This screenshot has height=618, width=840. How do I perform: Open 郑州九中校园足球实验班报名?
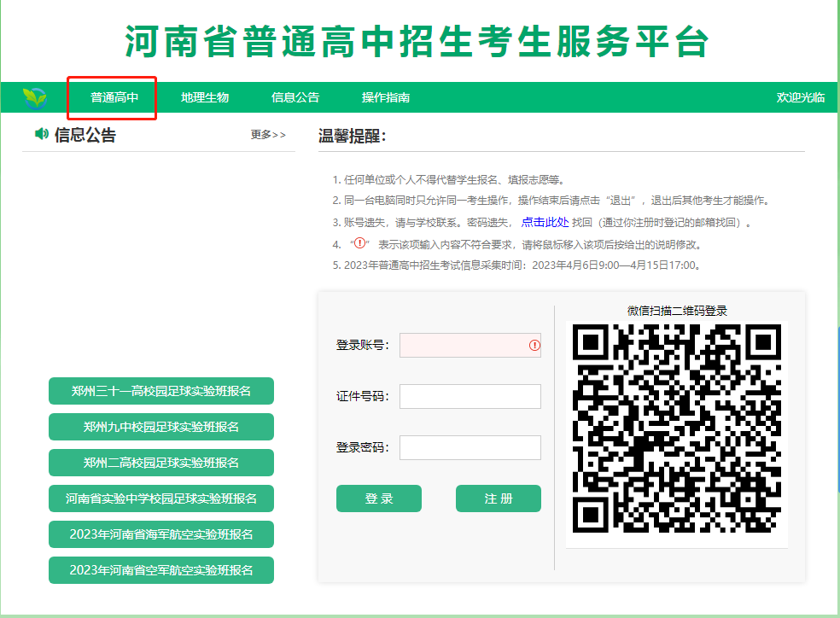pyautogui.click(x=160, y=427)
